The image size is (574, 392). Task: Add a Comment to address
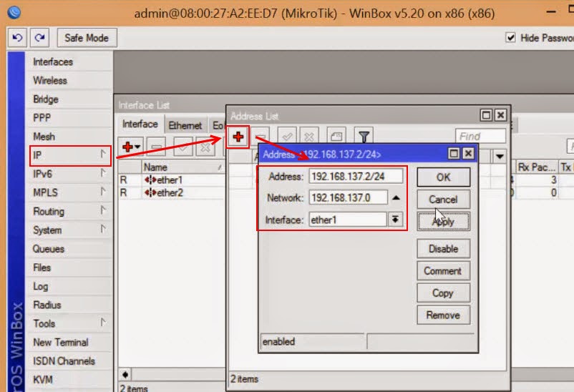pyautogui.click(x=443, y=271)
